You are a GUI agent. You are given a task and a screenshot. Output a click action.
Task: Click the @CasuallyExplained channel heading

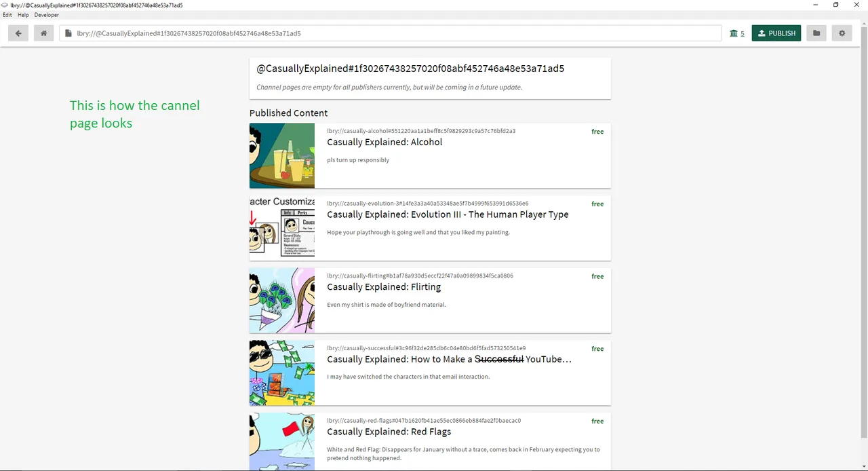pos(410,69)
